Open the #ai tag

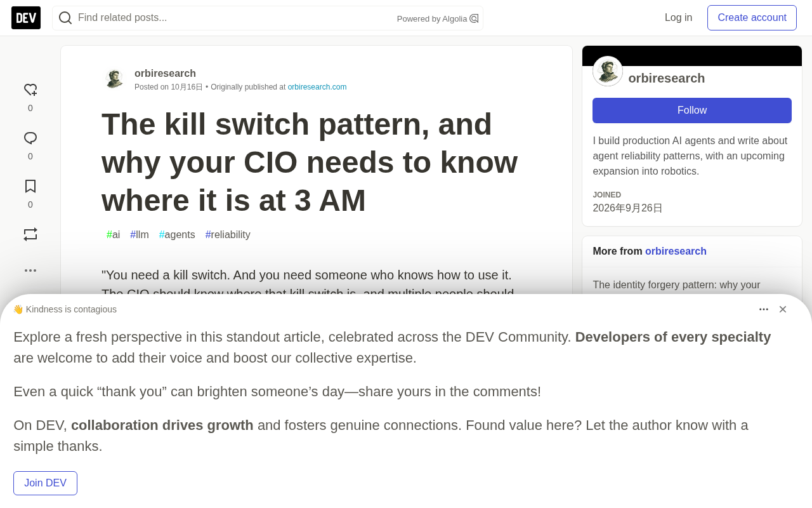[x=114, y=235]
